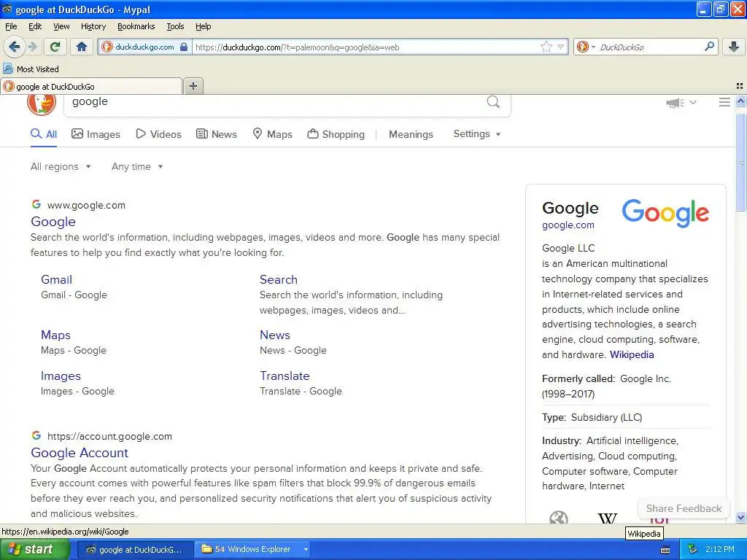The width and height of the screenshot is (747, 560).
Task: Switch to Images results tab
Action: click(x=96, y=134)
